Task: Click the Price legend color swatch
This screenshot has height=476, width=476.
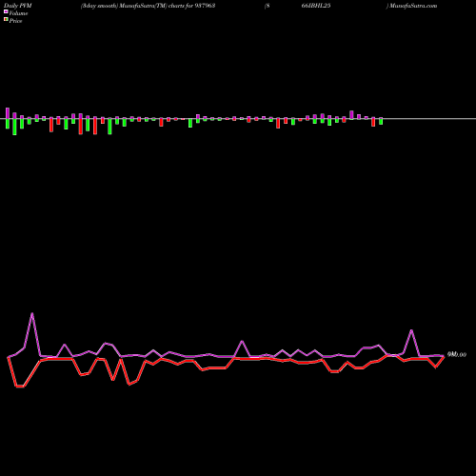Action: tap(6, 20)
